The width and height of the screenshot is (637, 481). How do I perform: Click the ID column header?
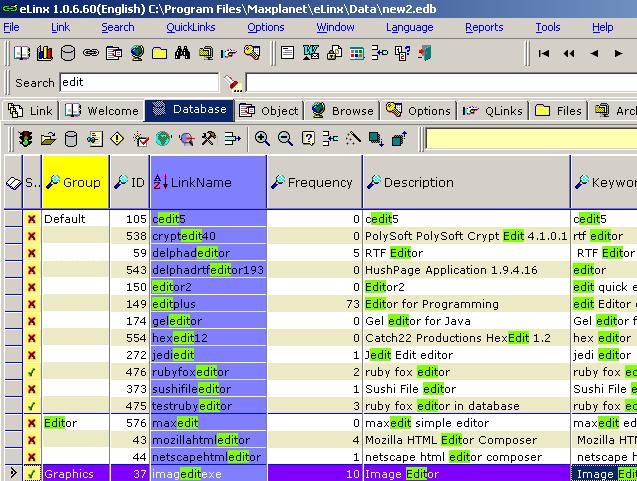point(130,182)
